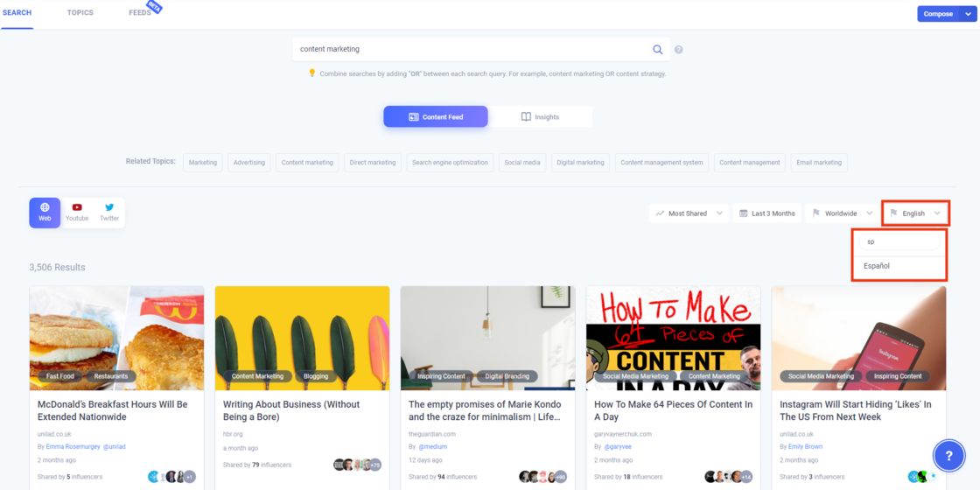This screenshot has width=980, height=490.
Task: Click influencer avatars on McDonald's article
Action: tap(171, 477)
